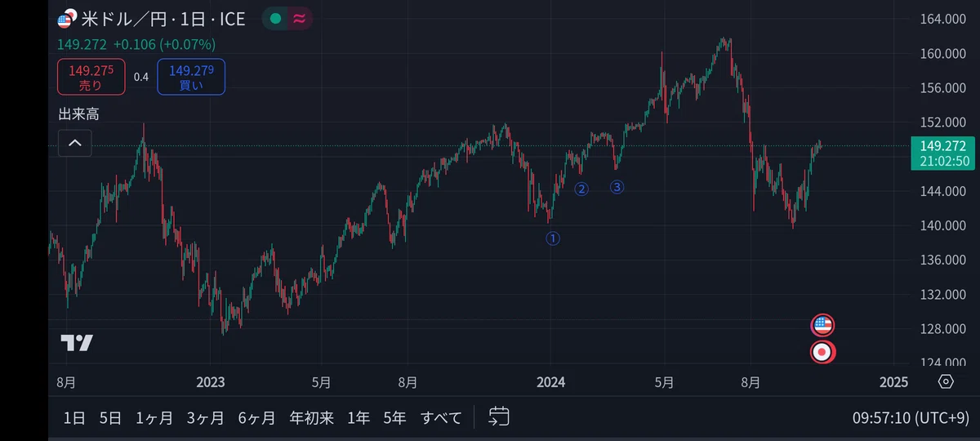Screen dimensions: 980x441
Task: Click the 144.000 price scale label
Action: click(942, 191)
